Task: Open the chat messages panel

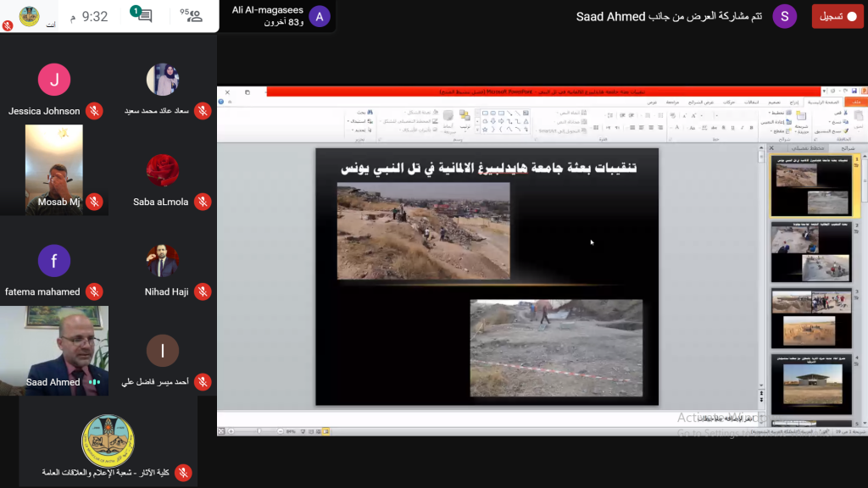Action: [x=144, y=16]
